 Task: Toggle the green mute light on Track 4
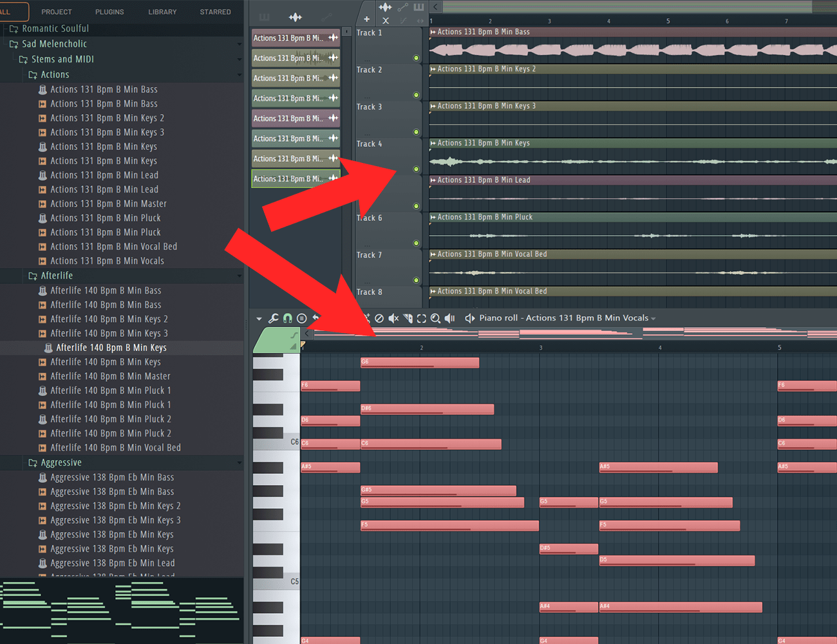(x=416, y=169)
